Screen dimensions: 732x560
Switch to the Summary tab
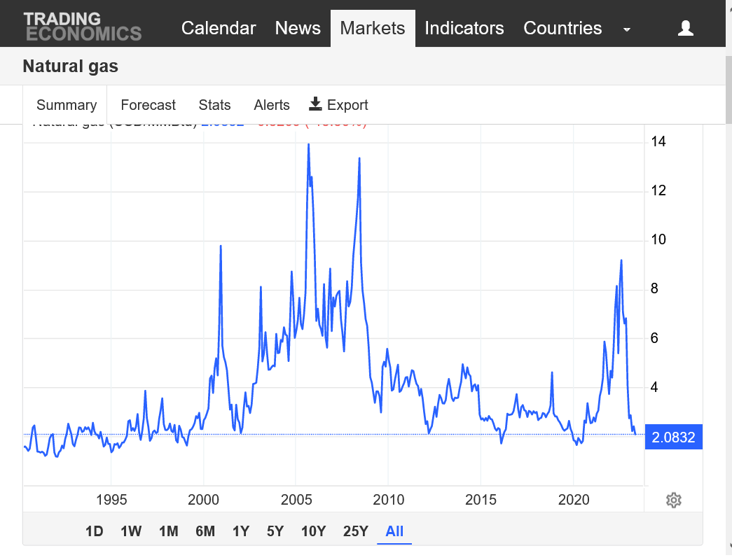click(x=67, y=105)
